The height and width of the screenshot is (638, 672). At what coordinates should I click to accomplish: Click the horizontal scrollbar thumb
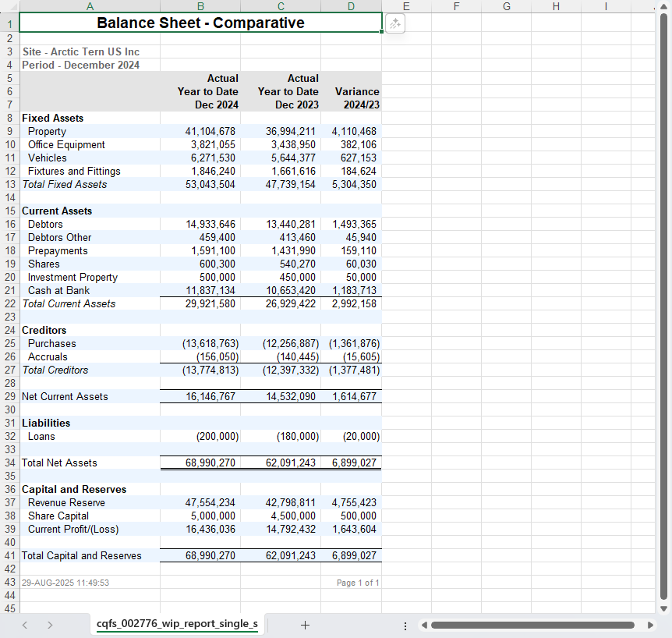(x=532, y=625)
